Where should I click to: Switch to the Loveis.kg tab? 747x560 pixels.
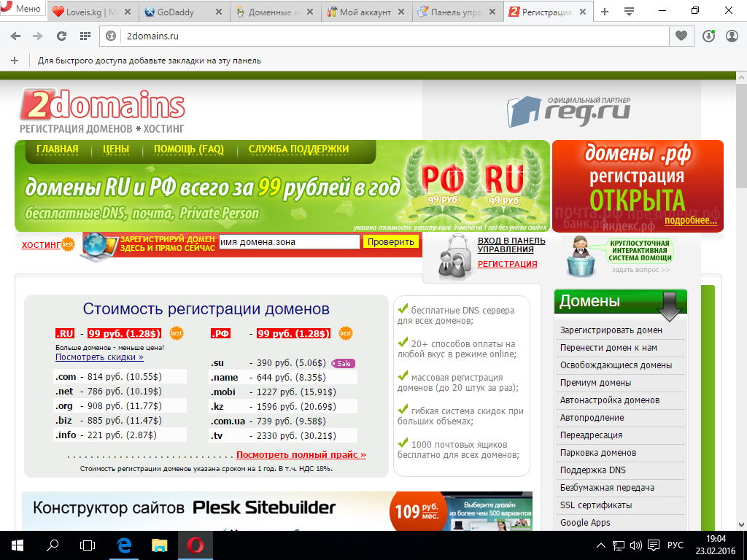93,12
